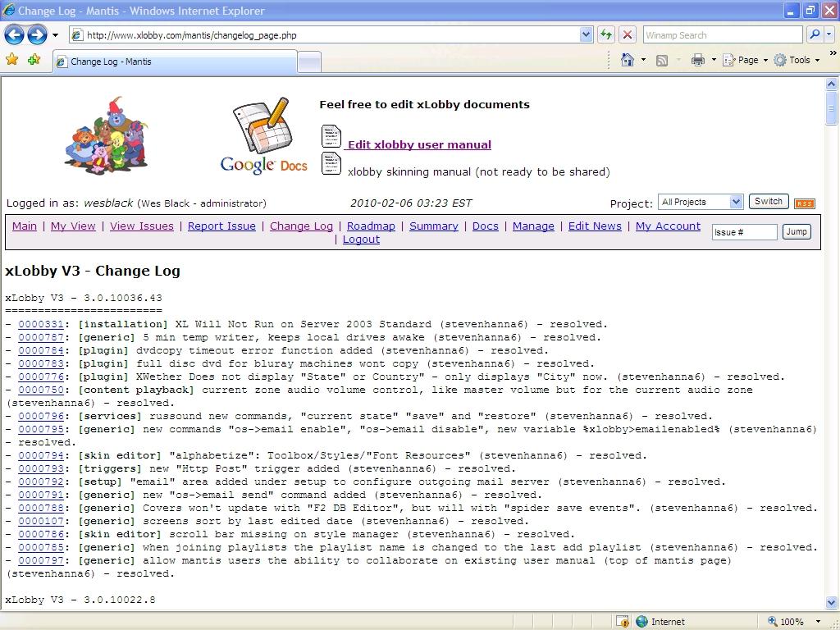Expand the toolbar overflow chevron
The image size is (840, 630).
(x=833, y=53)
